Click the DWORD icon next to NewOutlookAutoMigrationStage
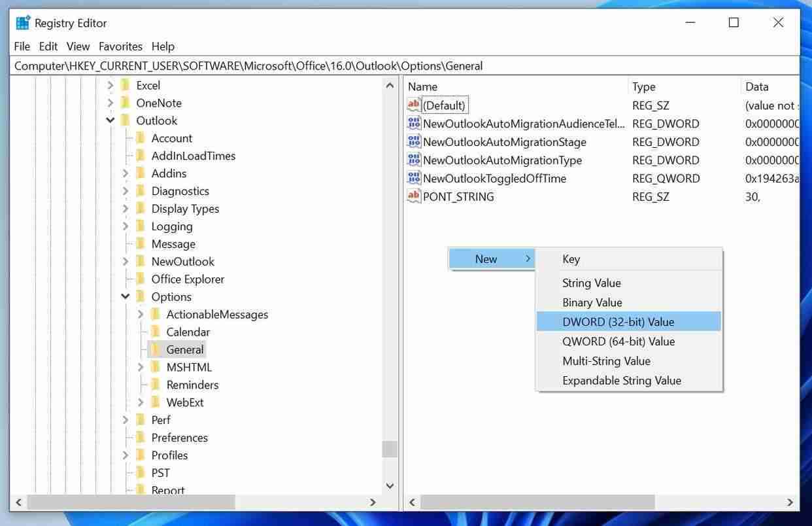The height and width of the screenshot is (526, 812). click(414, 142)
